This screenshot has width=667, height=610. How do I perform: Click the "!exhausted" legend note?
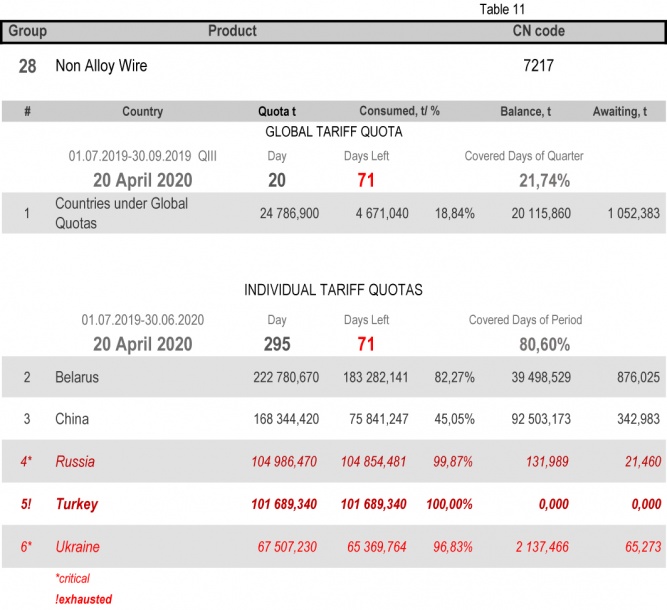[83, 599]
